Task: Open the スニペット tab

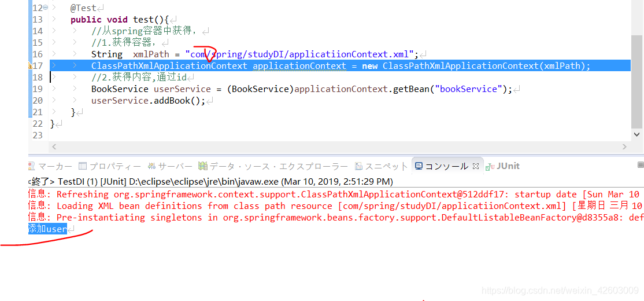Action: click(x=381, y=166)
